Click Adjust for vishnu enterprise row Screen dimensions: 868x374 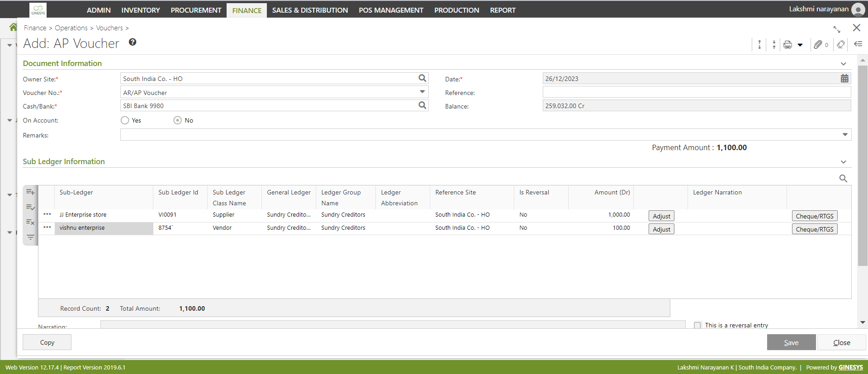pos(661,229)
